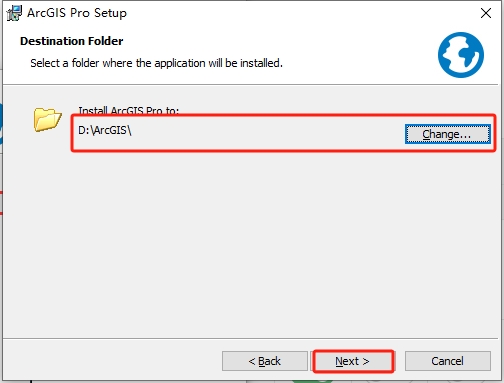
Task: Click the Destination Folder heading
Action: click(72, 41)
